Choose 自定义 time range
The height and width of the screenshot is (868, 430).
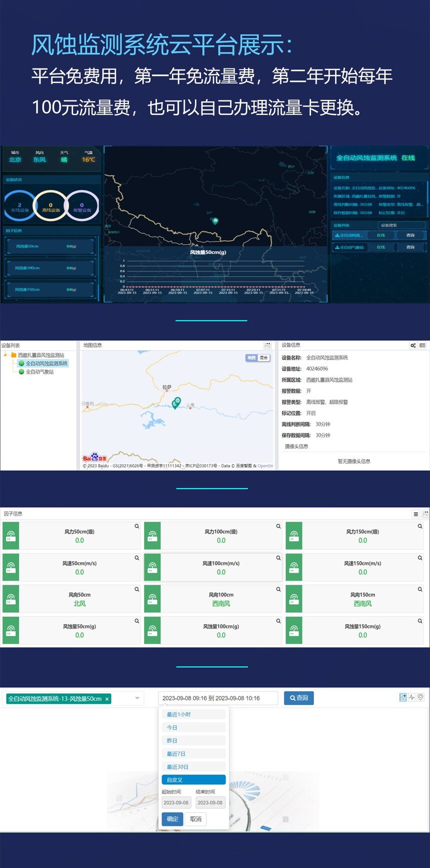click(x=193, y=780)
